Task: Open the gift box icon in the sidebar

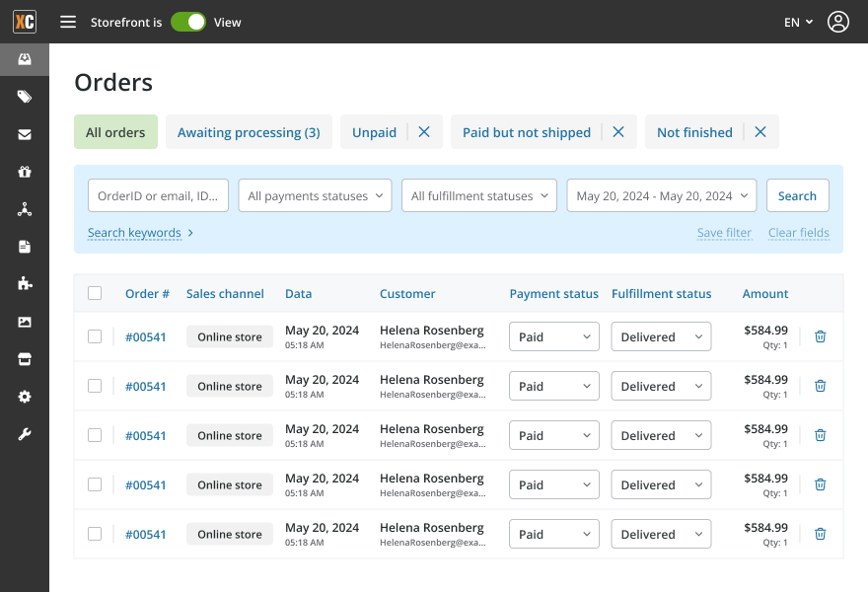Action: (25, 172)
